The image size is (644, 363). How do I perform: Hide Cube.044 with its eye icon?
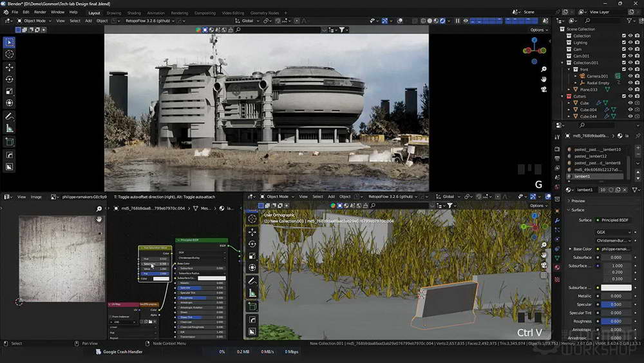point(630,116)
